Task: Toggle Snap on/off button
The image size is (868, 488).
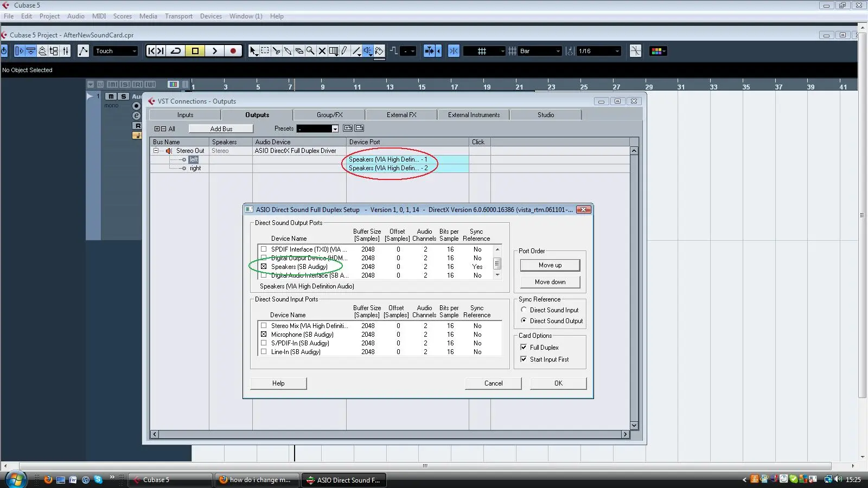Action: click(x=454, y=51)
